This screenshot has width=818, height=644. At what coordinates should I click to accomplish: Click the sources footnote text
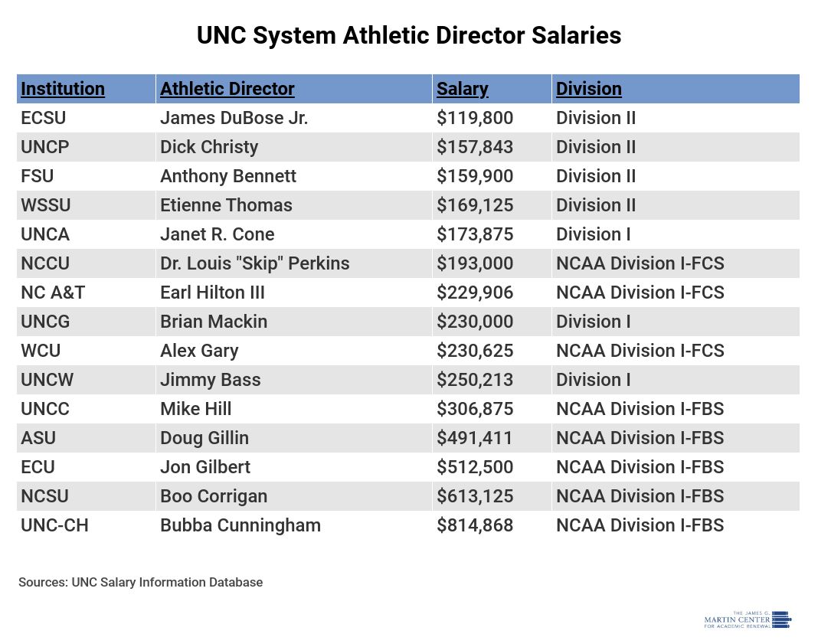pos(140,582)
